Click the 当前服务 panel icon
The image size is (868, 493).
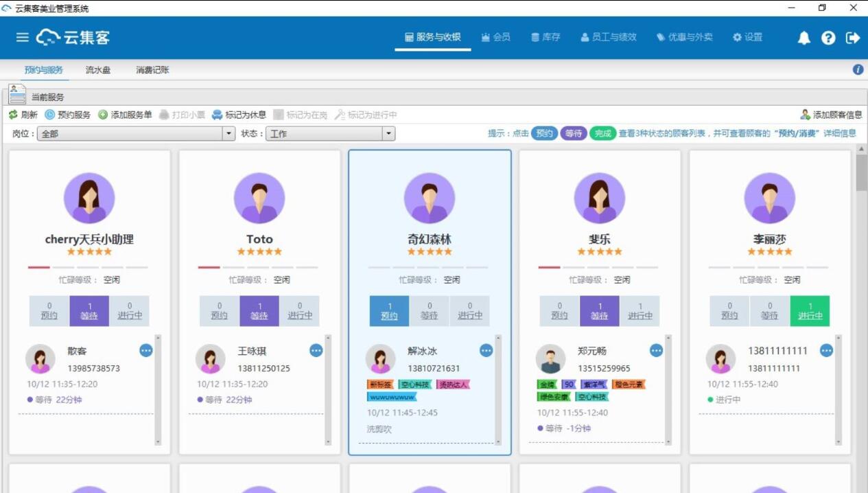pyautogui.click(x=18, y=94)
